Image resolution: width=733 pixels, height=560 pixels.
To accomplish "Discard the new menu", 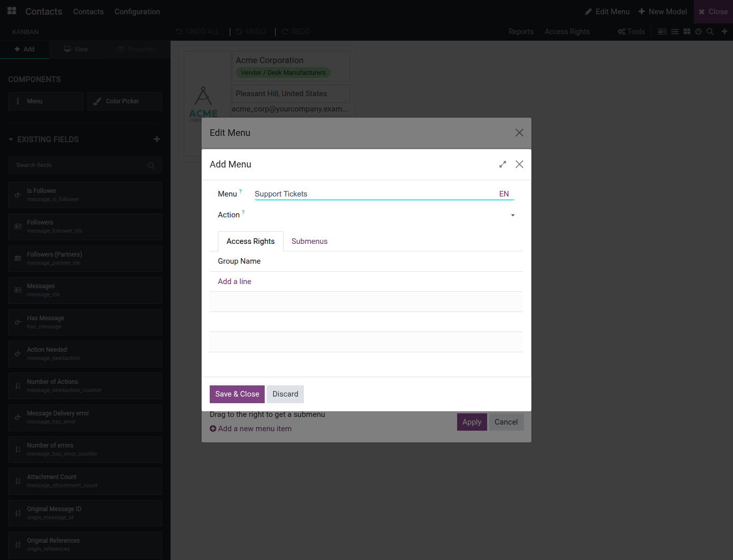I will coord(285,394).
